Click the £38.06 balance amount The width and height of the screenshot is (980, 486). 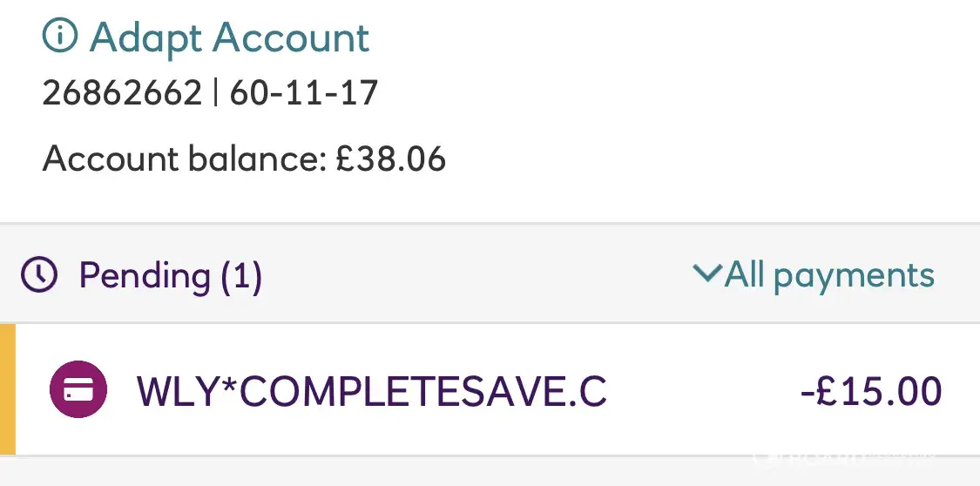click(x=390, y=159)
